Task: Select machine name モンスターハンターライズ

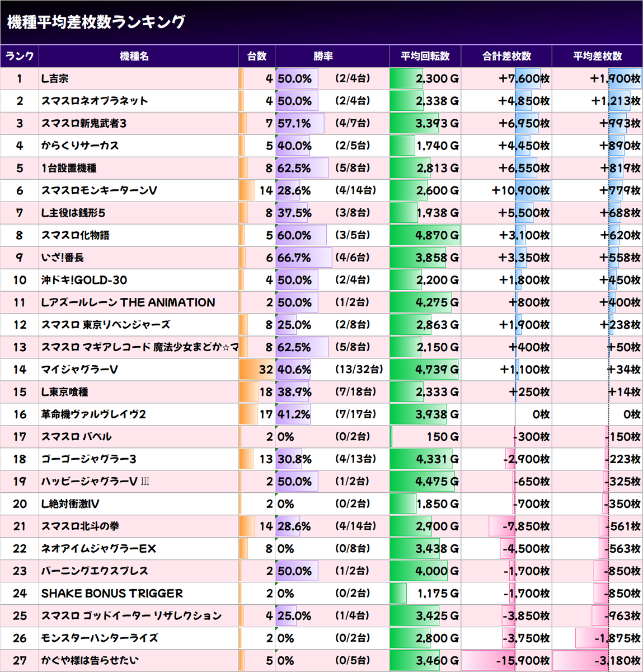Action: click(100, 638)
